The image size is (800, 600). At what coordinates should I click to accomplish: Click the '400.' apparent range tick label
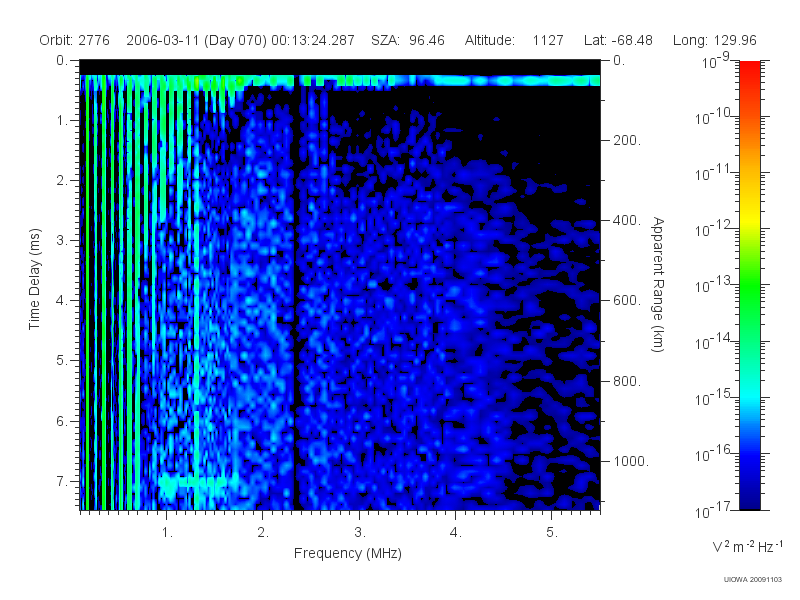[x=627, y=220]
